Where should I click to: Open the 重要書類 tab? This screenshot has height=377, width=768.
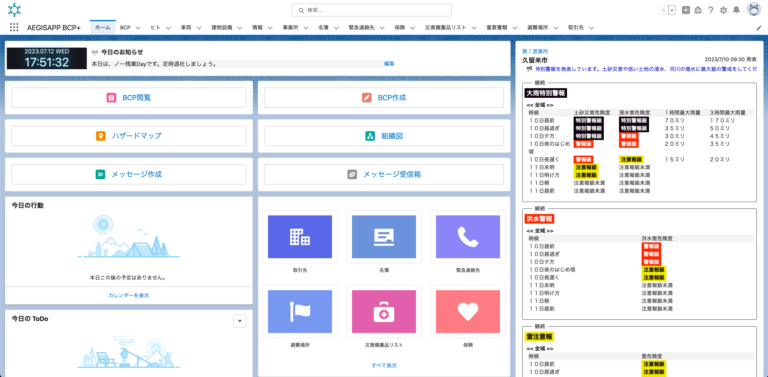497,27
